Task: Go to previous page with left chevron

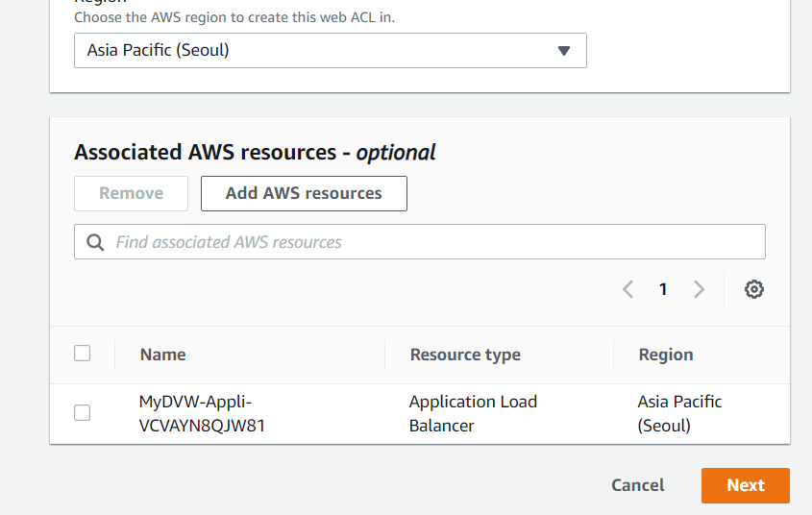Action: (x=627, y=289)
